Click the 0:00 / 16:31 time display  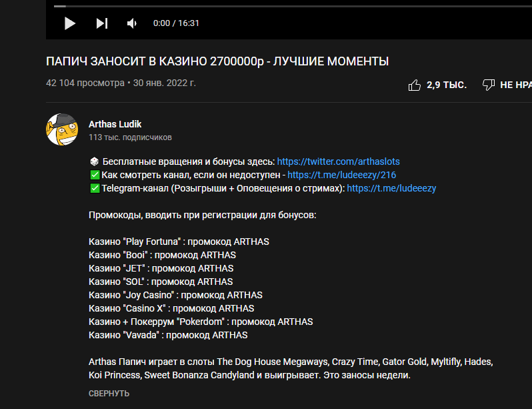(176, 23)
